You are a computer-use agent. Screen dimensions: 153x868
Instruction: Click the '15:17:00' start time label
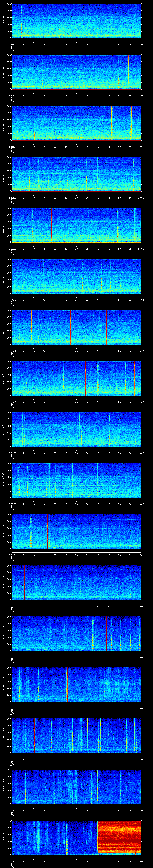tap(12, 96)
